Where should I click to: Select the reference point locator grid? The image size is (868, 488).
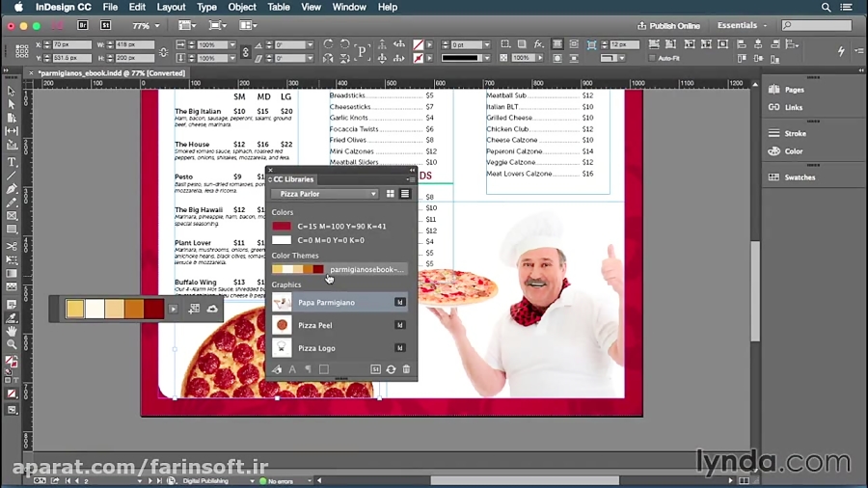[x=21, y=51]
